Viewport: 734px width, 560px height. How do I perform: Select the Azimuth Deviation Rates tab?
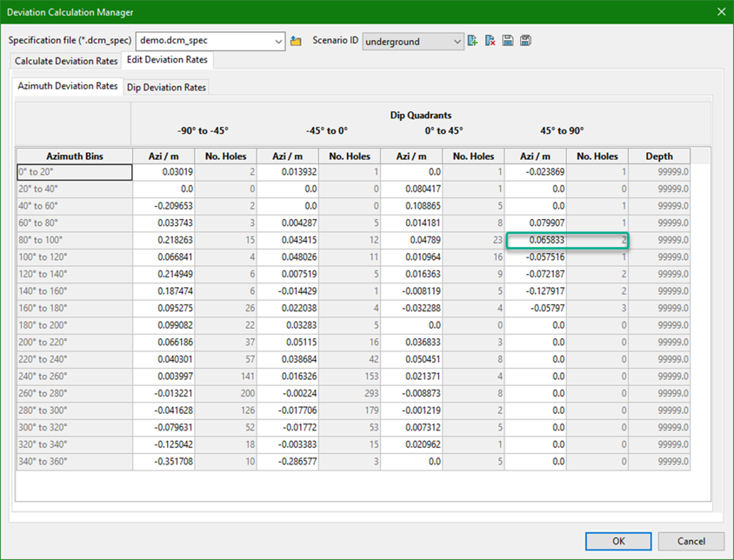click(68, 86)
